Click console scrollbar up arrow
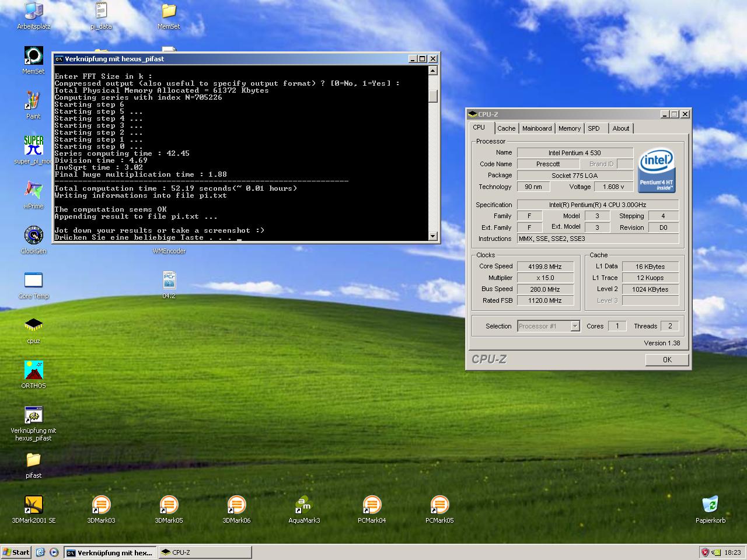This screenshot has height=560, width=747. [x=433, y=71]
